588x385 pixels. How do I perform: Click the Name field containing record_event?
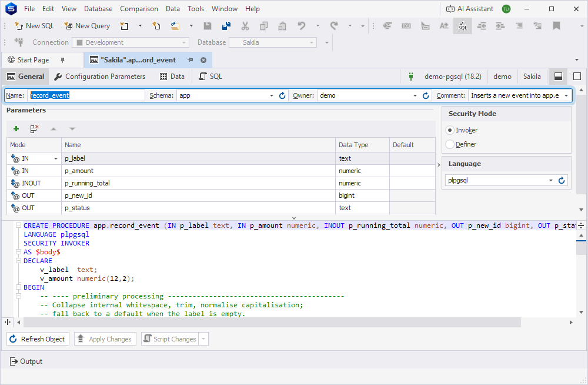click(86, 96)
